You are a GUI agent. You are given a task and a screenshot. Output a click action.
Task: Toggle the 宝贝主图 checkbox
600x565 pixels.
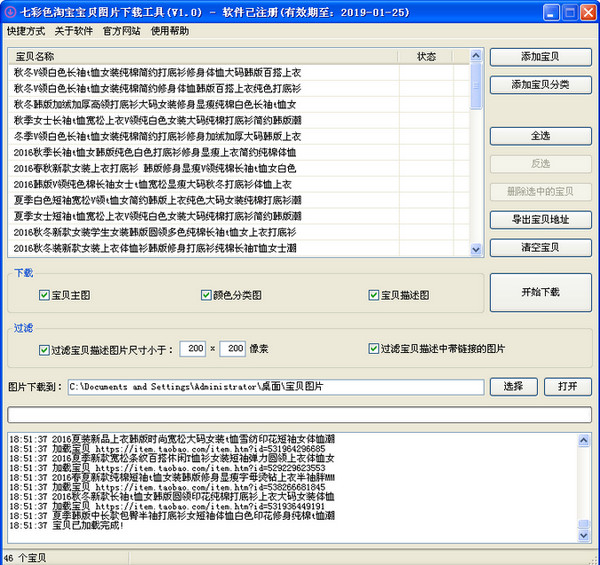pyautogui.click(x=44, y=295)
